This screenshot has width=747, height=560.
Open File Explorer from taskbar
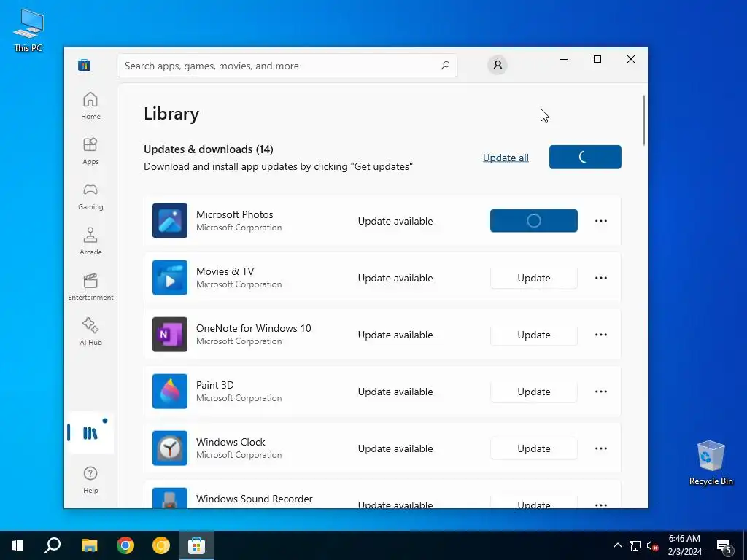89,545
